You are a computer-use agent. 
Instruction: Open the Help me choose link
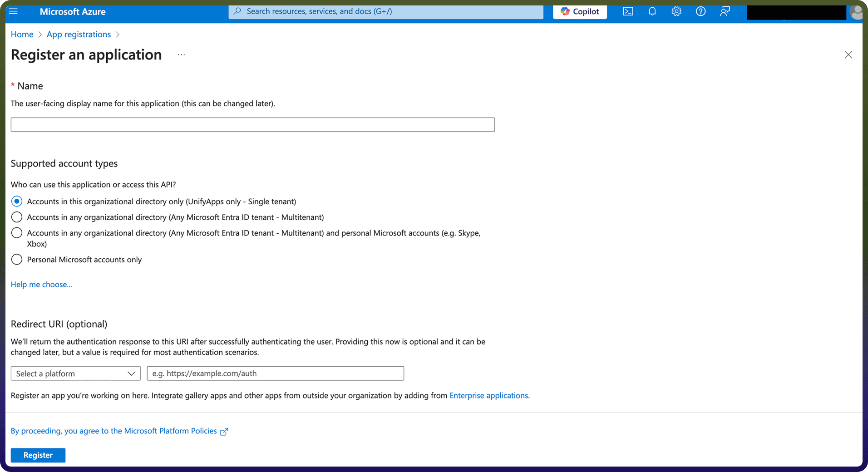point(41,285)
